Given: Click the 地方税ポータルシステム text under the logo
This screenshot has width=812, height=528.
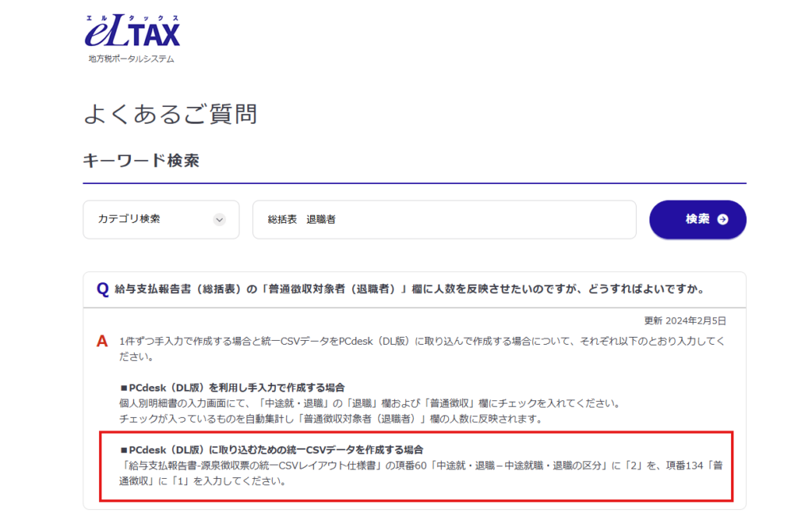Looking at the screenshot, I should [x=131, y=59].
